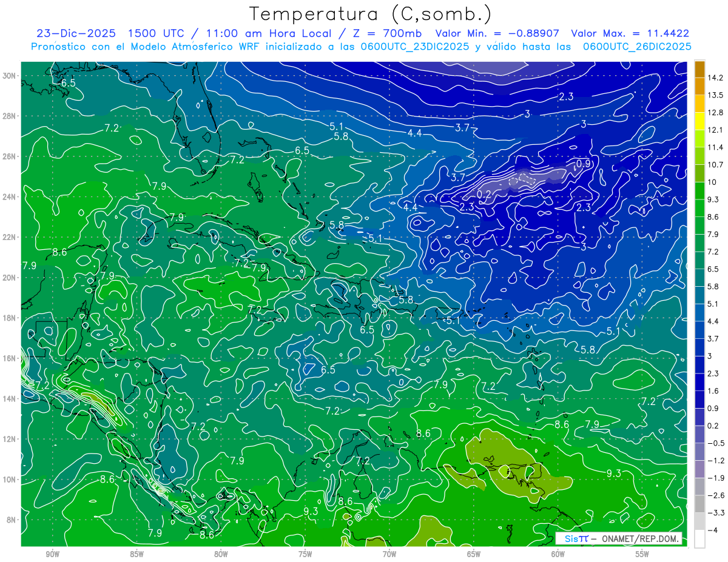The width and height of the screenshot is (728, 562).
Task: Click the "28N" latitude axis label
Action: [x=10, y=116]
